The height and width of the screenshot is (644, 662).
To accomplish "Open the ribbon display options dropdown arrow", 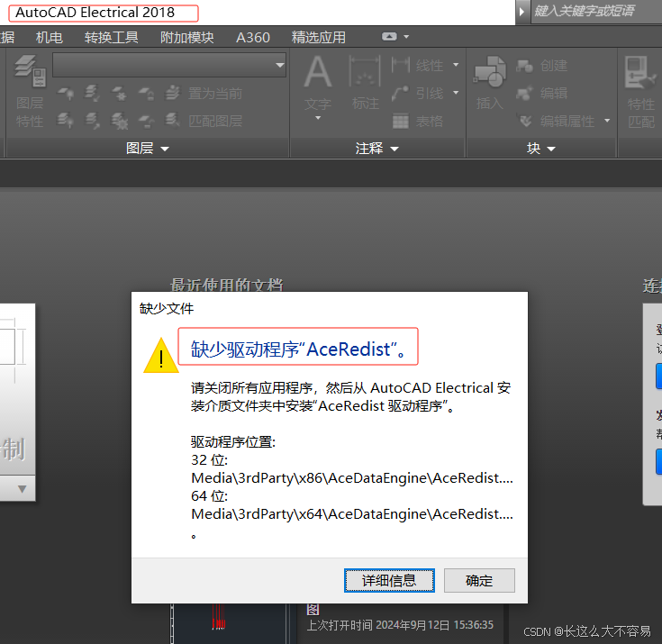I will coord(406,37).
